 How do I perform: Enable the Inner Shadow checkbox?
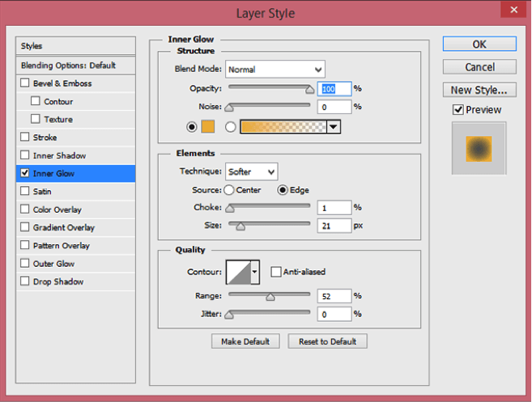pos(25,155)
